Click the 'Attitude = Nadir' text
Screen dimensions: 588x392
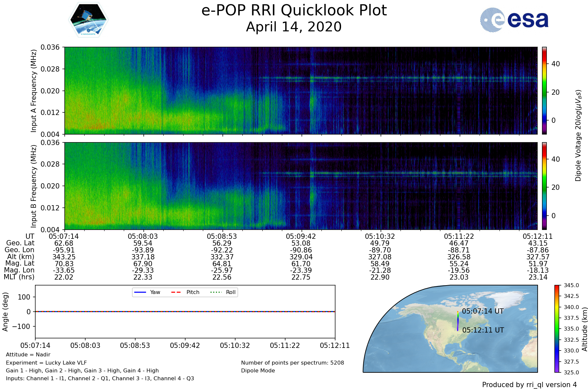coord(28,355)
